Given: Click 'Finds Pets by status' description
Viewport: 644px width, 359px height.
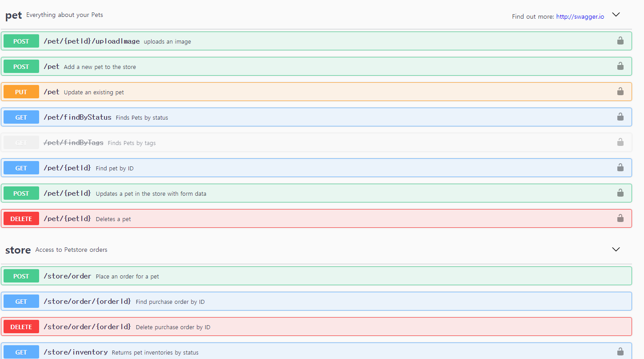Looking at the screenshot, I should 142,117.
